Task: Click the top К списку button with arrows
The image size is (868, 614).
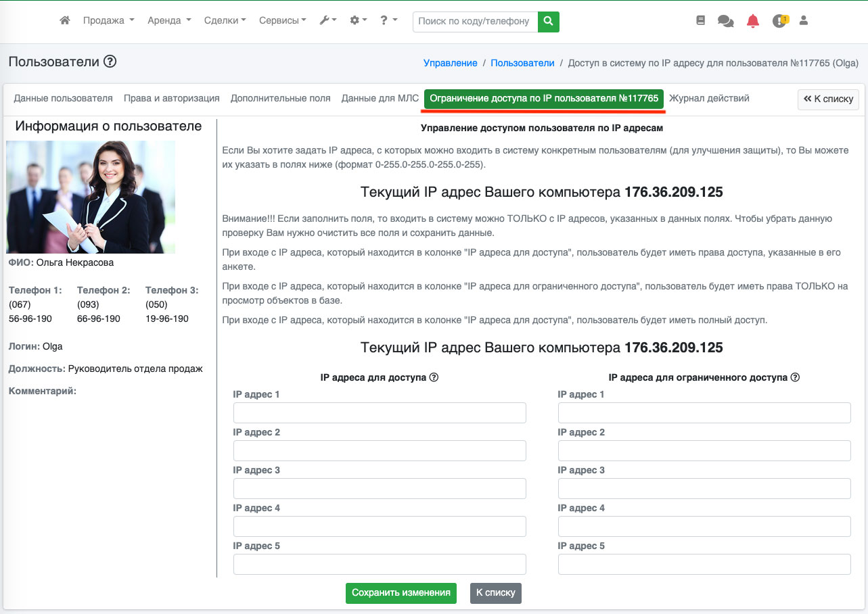Action: click(x=828, y=99)
